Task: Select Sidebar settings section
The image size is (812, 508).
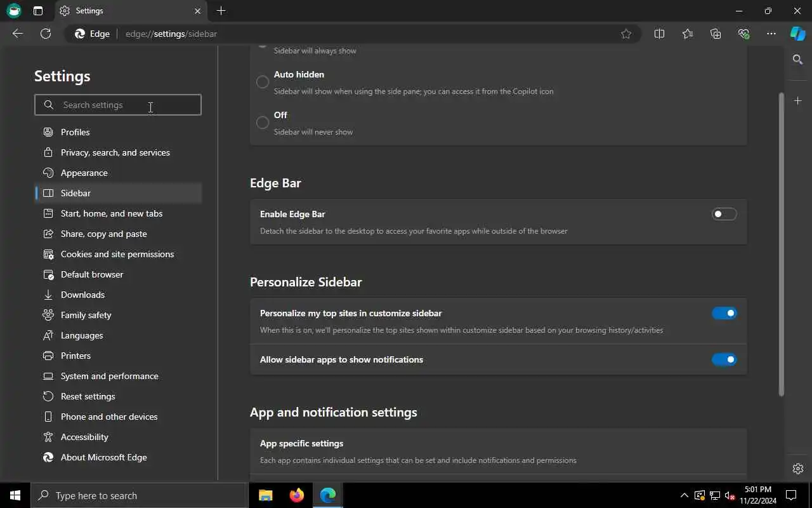Action: coord(118,193)
